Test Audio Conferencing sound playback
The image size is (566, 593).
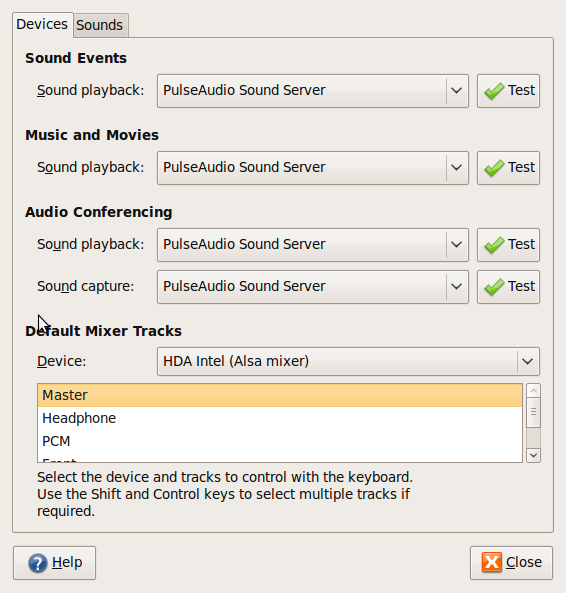pyautogui.click(x=508, y=245)
